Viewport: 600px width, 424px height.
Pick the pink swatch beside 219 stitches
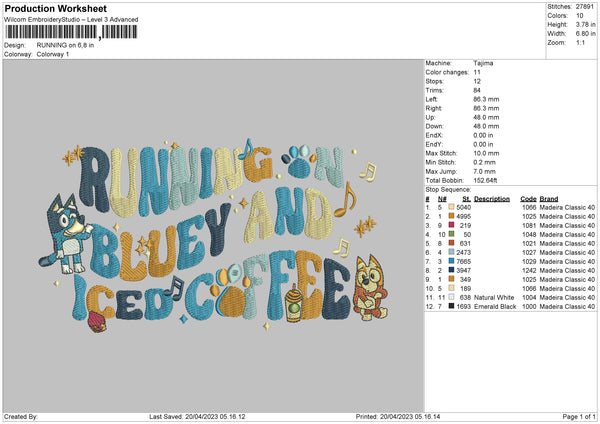click(451, 225)
